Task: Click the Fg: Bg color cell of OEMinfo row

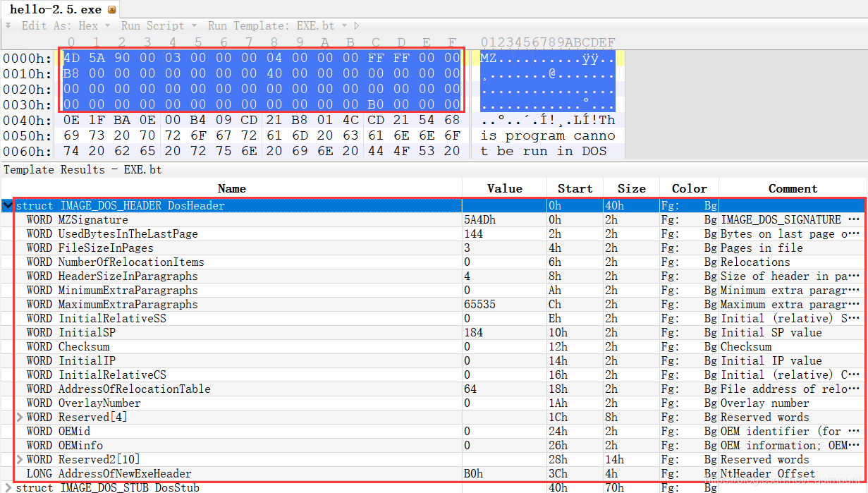Action: [689, 446]
